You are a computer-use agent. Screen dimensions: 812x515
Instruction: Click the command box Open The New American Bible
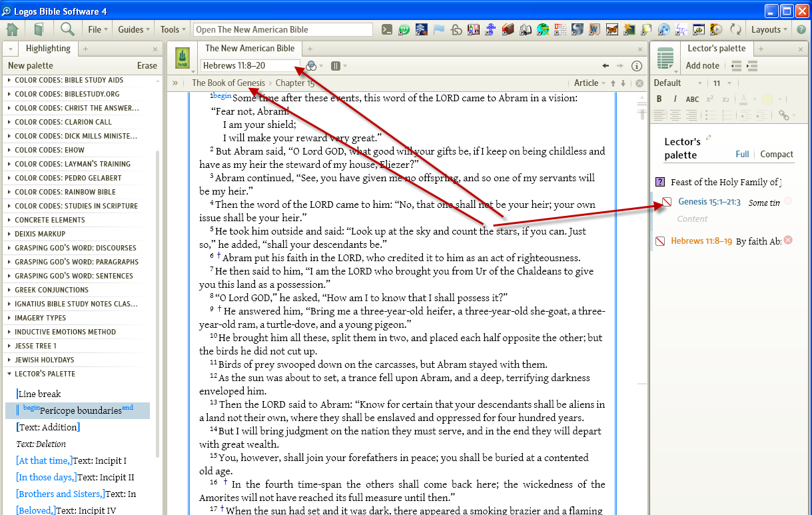tap(283, 29)
